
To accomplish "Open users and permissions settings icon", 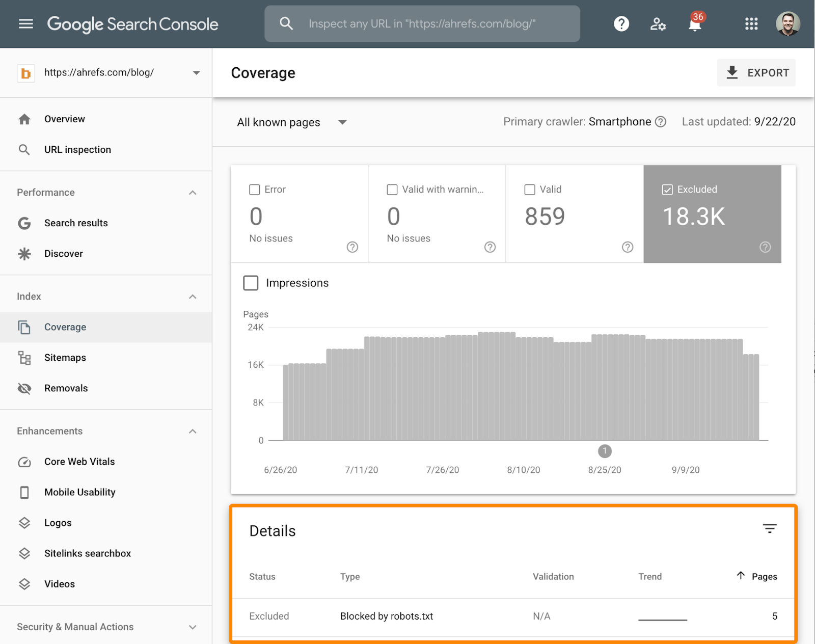I will [x=658, y=24].
